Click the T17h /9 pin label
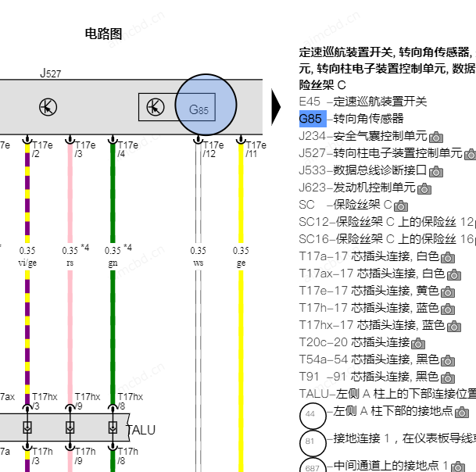 (x=85, y=456)
